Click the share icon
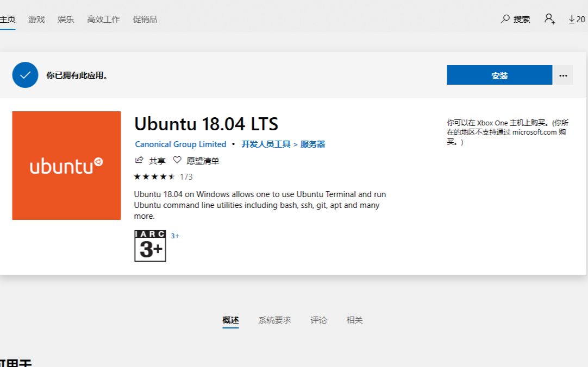This screenshot has height=367, width=588. pos(139,160)
